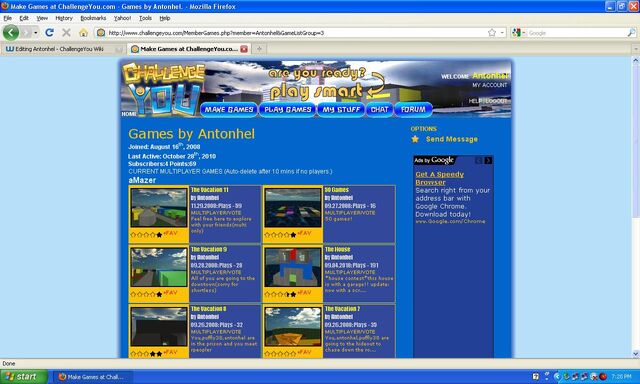Go back with the green Back arrow
This screenshot has width=640, height=384.
(x=11, y=33)
